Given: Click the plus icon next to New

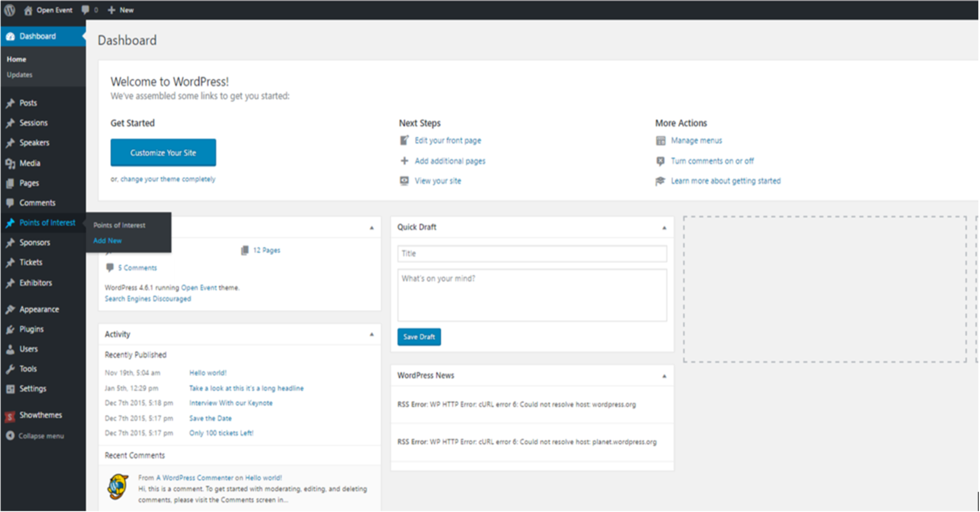Looking at the screenshot, I should coord(111,10).
